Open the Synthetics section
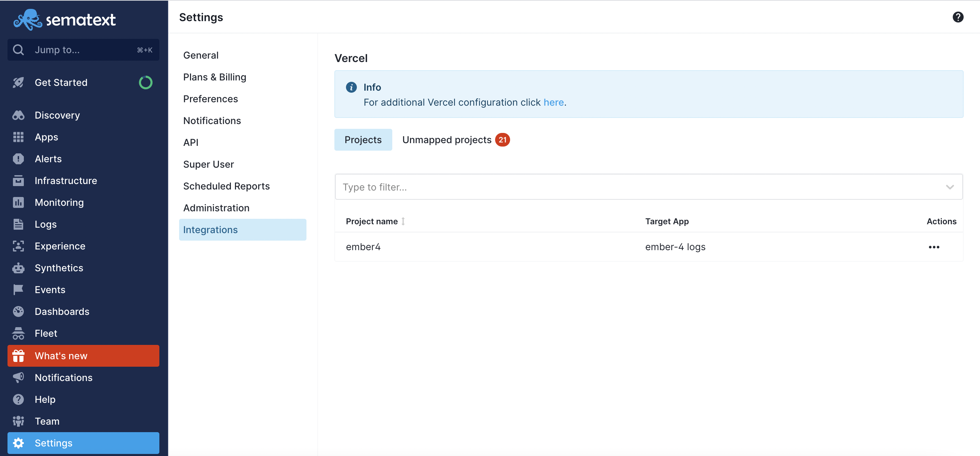This screenshot has width=980, height=456. click(59, 268)
